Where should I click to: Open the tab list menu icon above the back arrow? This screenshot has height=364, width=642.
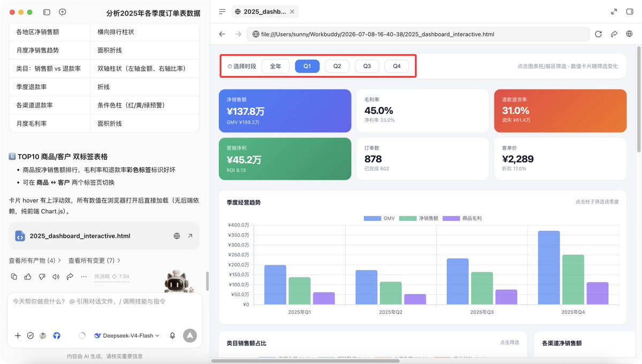point(222,11)
